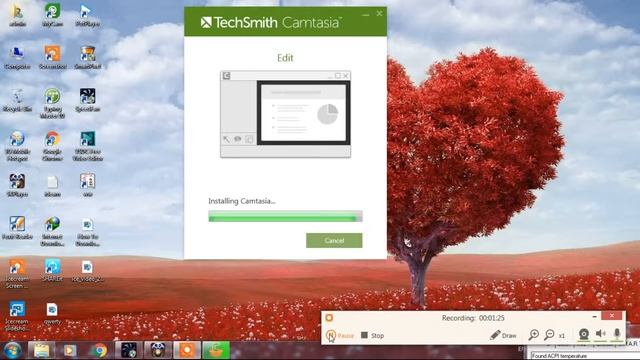Image resolution: width=640 pixels, height=360 pixels.
Task: Open the blank document file on desktop
Action: pos(52,185)
